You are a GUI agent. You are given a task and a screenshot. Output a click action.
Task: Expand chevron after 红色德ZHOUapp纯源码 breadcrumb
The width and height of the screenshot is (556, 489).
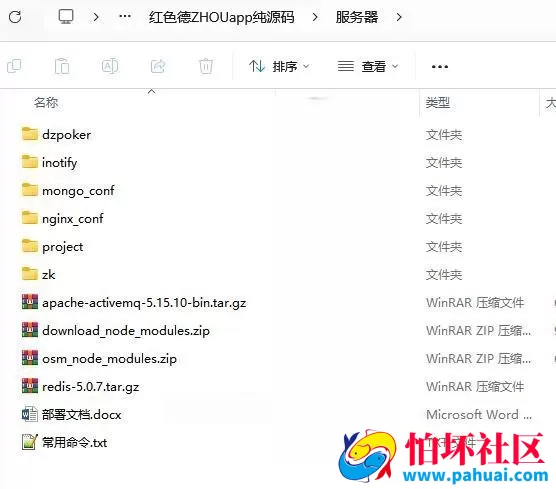click(x=315, y=17)
